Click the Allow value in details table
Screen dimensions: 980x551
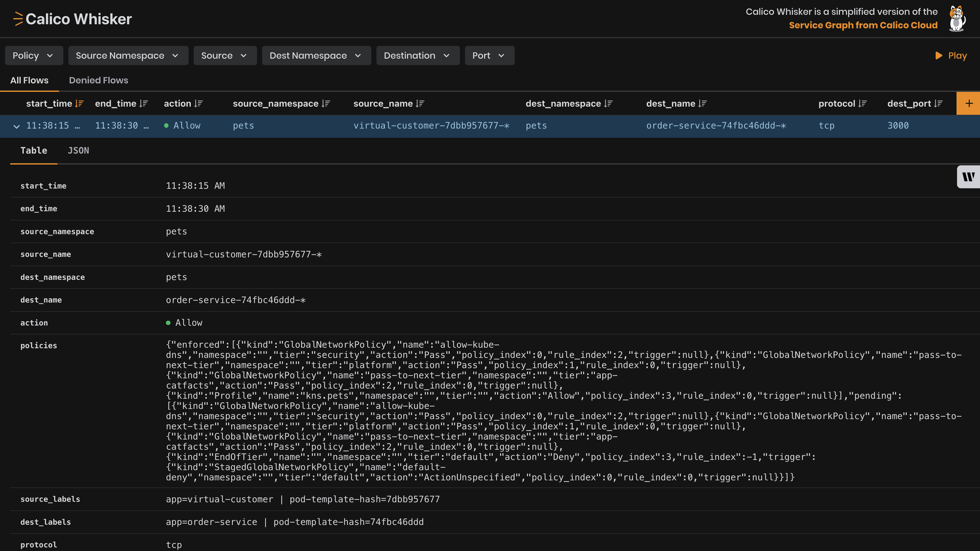pos(184,323)
